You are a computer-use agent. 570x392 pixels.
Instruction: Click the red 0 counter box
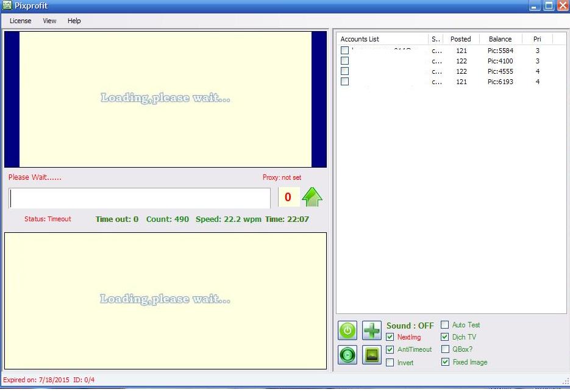pyautogui.click(x=288, y=197)
